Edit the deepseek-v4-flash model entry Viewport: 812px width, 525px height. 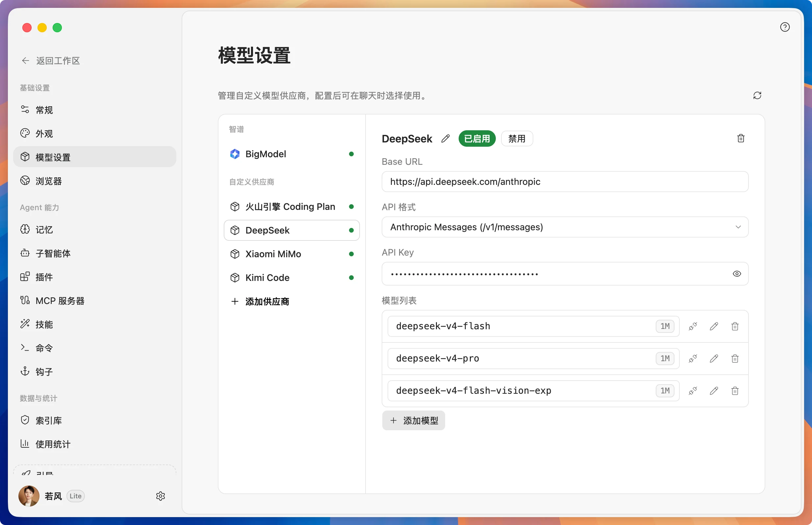tap(714, 326)
